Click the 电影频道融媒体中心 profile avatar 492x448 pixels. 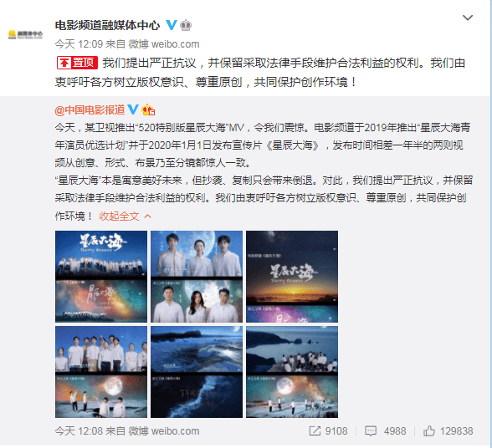coord(25,34)
